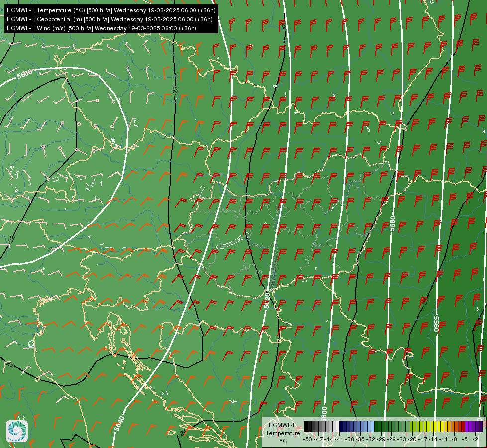Click the 5620 geopotential contour label
This screenshot has height=448, width=487.
click(267, 300)
